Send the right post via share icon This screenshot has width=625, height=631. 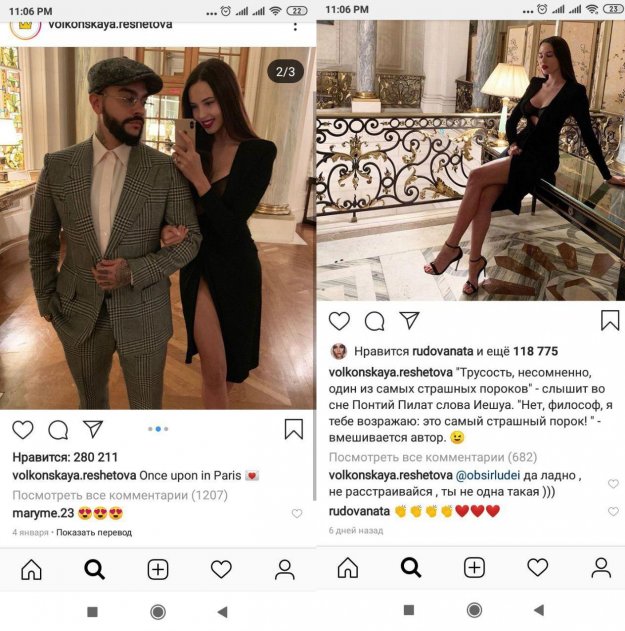(409, 320)
